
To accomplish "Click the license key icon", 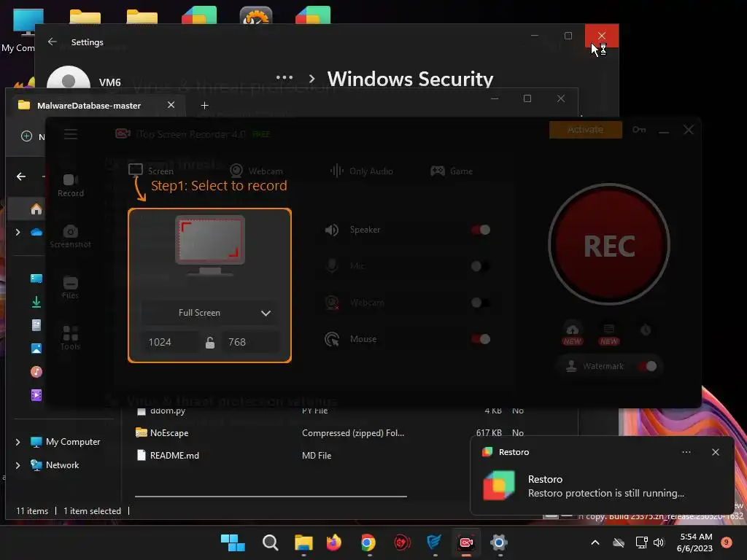I will pyautogui.click(x=639, y=130).
